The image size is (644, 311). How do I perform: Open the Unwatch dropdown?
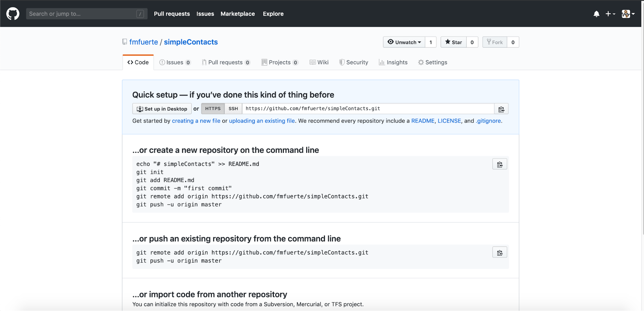(x=404, y=42)
